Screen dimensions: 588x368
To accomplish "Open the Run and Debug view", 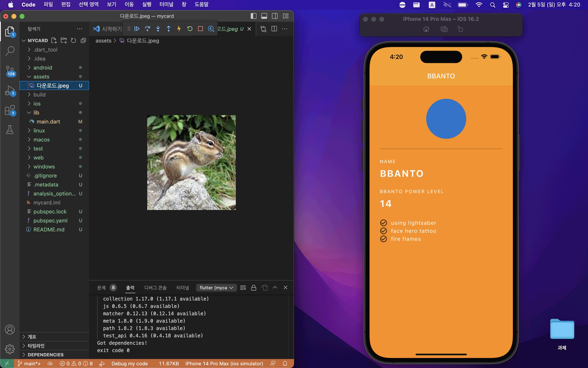I will coord(10,91).
